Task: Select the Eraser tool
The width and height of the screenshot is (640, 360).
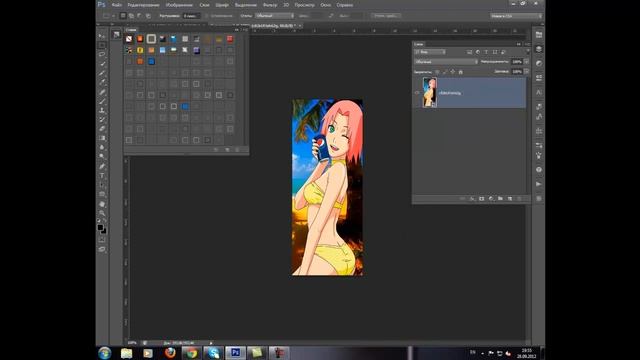Action: tap(102, 129)
